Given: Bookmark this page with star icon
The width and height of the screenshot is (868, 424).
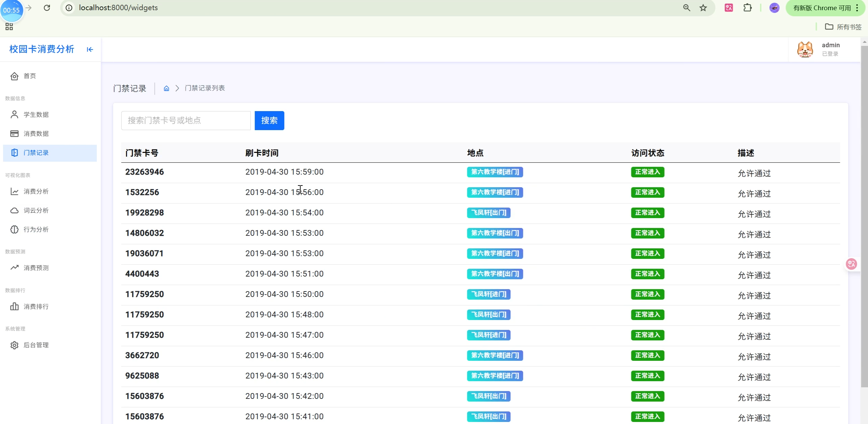Looking at the screenshot, I should [x=703, y=8].
